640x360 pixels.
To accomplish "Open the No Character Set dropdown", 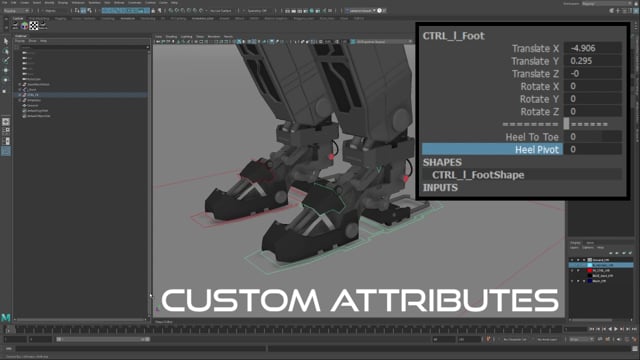I will [515, 339].
